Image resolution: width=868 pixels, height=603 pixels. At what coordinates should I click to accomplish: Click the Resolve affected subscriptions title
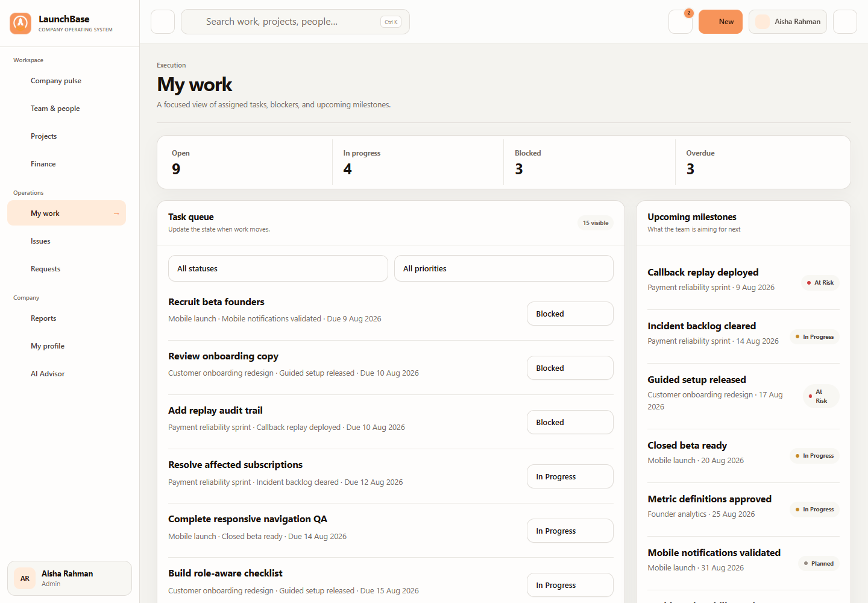pos(235,465)
